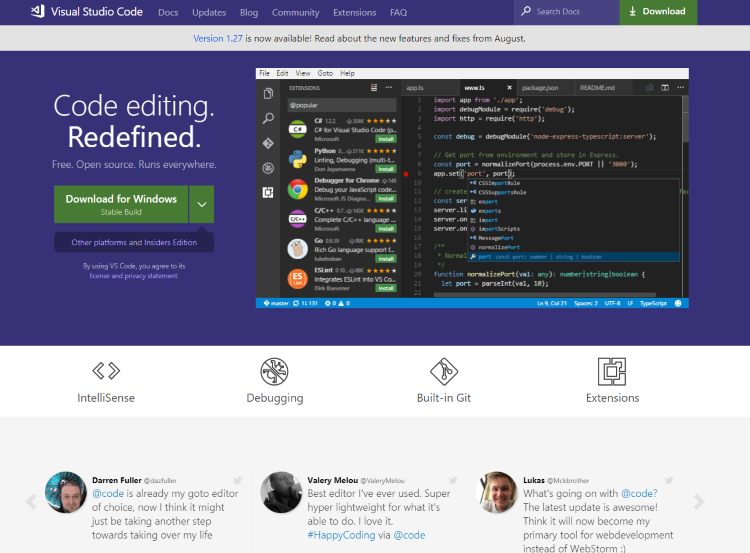Click Valery Melou's profile photo
The height and width of the screenshot is (553, 750).
pyautogui.click(x=281, y=492)
